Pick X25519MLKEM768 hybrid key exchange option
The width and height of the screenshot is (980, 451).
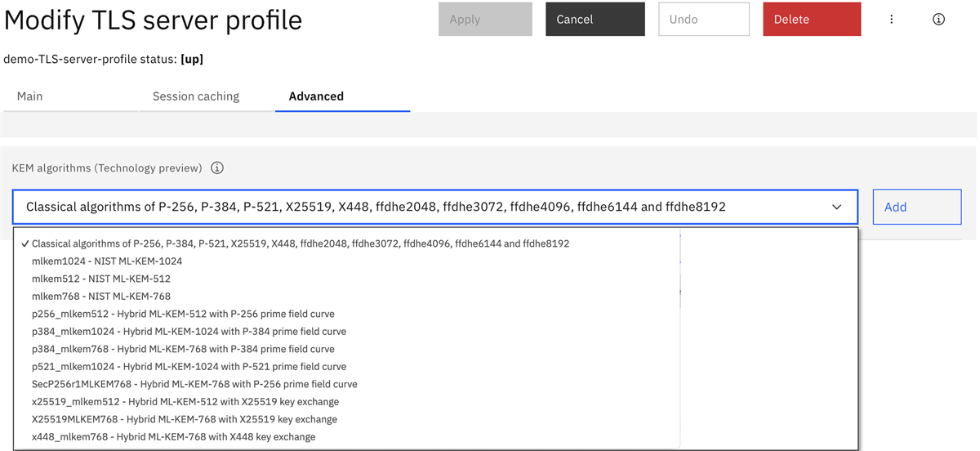tap(185, 419)
